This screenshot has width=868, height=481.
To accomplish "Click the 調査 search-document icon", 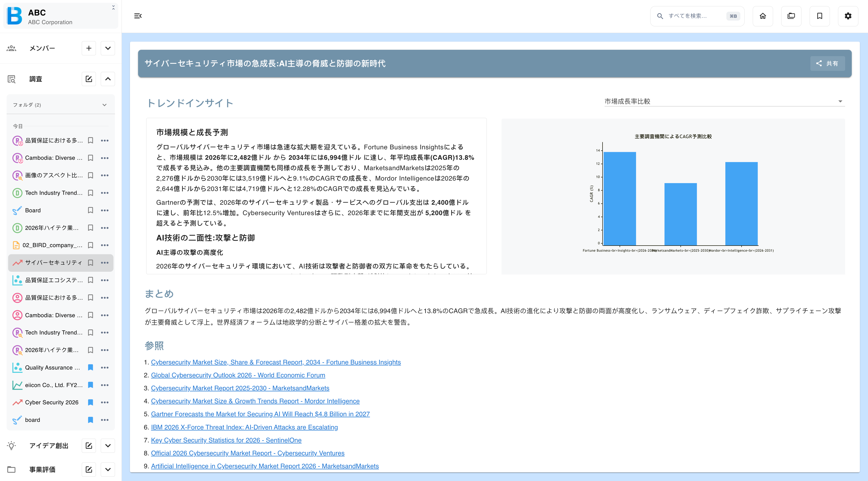I will 11,79.
